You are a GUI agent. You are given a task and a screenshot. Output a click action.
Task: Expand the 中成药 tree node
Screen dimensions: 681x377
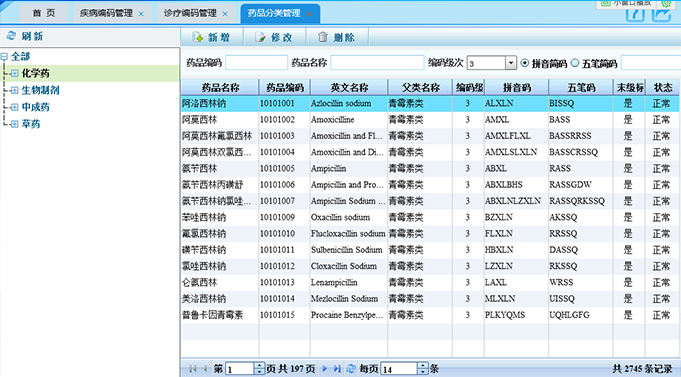[x=14, y=107]
